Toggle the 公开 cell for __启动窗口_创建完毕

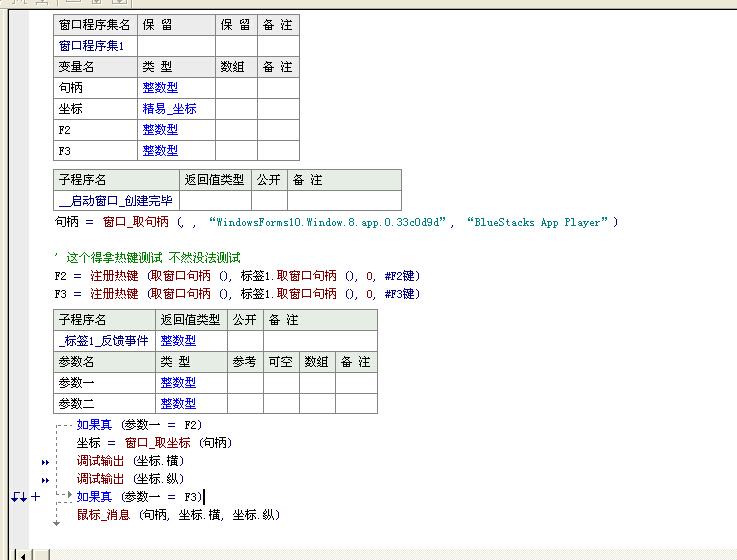(269, 201)
